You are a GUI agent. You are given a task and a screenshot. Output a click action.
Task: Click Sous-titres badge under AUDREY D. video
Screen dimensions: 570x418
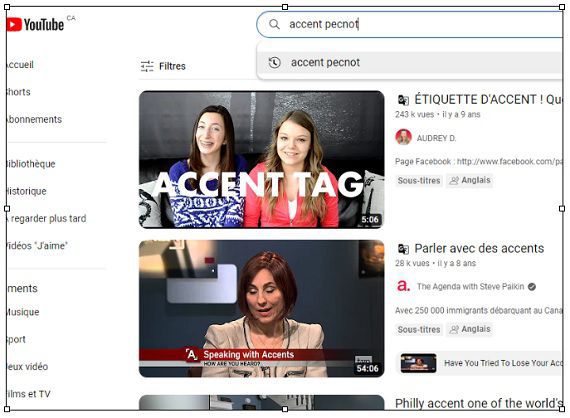(419, 180)
